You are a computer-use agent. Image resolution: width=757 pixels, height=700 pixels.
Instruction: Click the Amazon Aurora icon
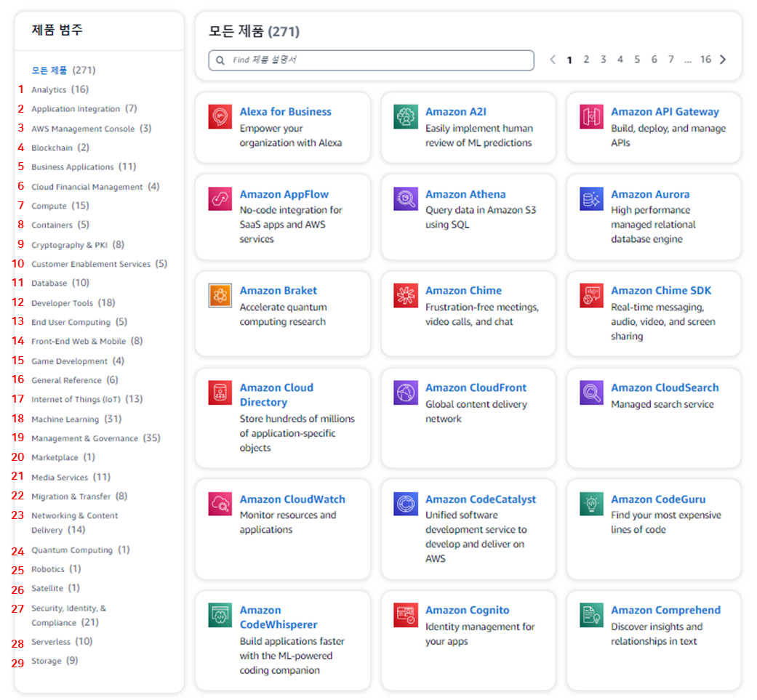591,198
